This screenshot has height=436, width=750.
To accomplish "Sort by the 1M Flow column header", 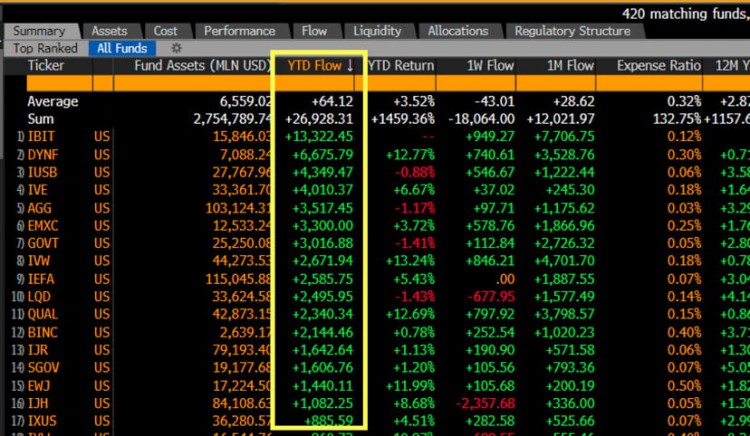I will (571, 65).
